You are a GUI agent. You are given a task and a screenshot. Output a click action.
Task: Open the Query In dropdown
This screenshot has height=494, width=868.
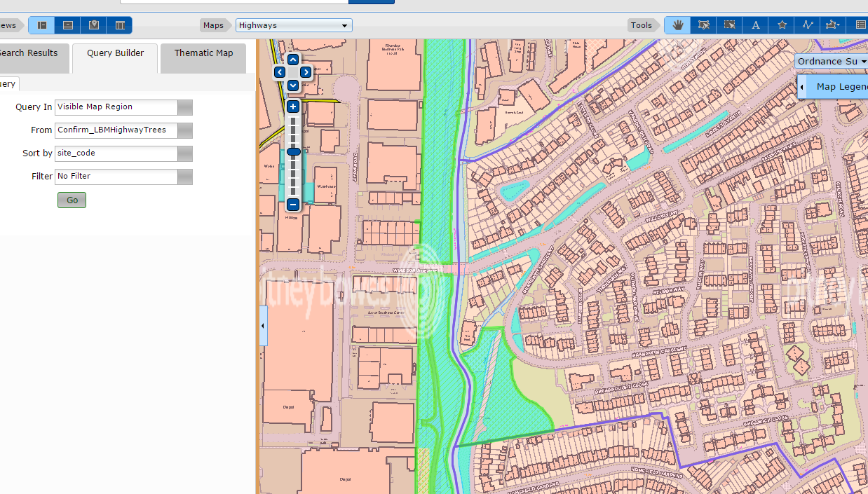tap(185, 107)
